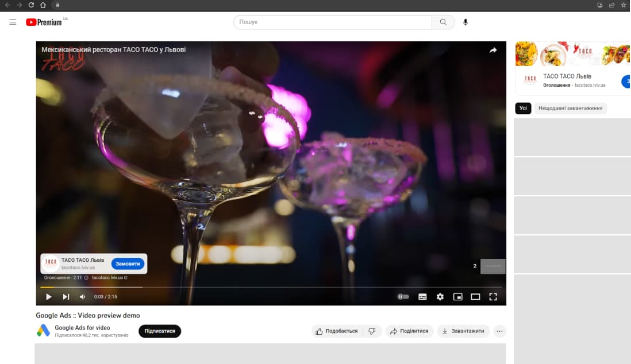Open the player settings gear

(440, 297)
